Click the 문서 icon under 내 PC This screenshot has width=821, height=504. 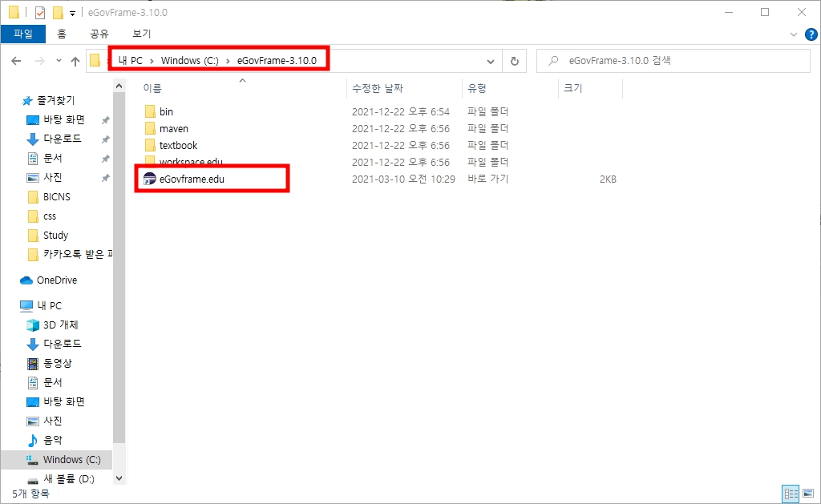coord(32,382)
